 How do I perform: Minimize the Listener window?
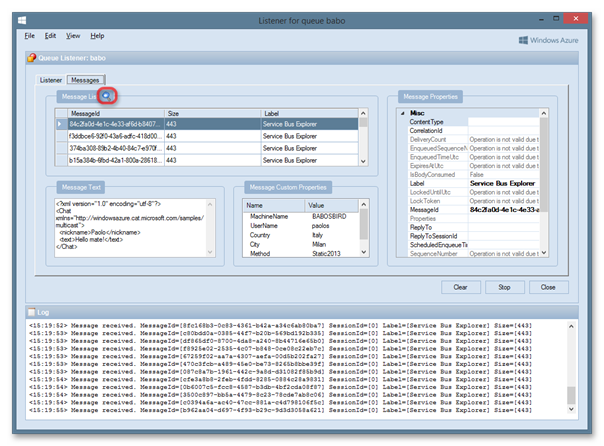541,18
